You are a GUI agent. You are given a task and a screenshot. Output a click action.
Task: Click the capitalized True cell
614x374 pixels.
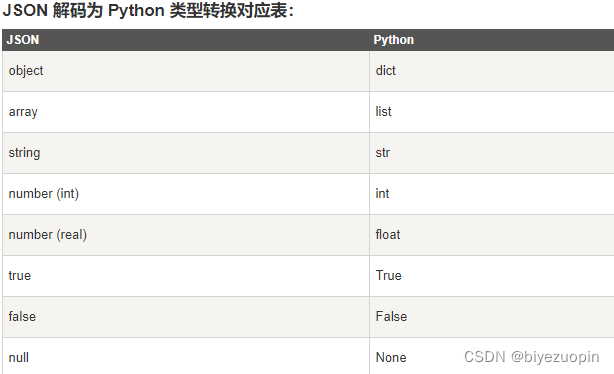point(492,276)
